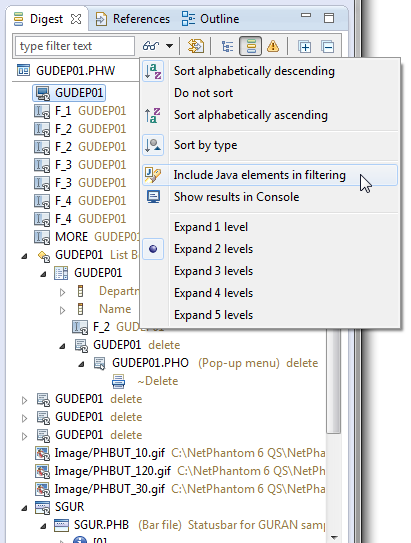Screen dimensions: 411x543
Task: Click the Java elements filtering icon
Action: point(153,175)
